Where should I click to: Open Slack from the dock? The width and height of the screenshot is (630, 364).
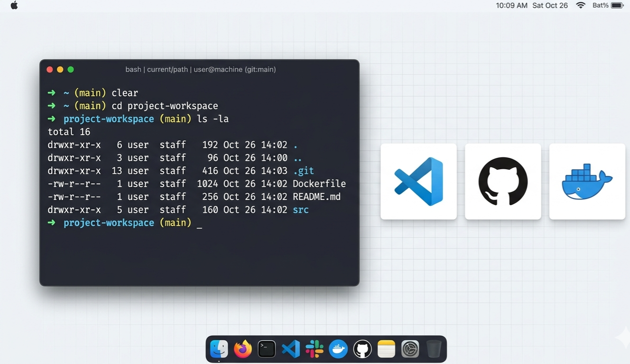(315, 349)
